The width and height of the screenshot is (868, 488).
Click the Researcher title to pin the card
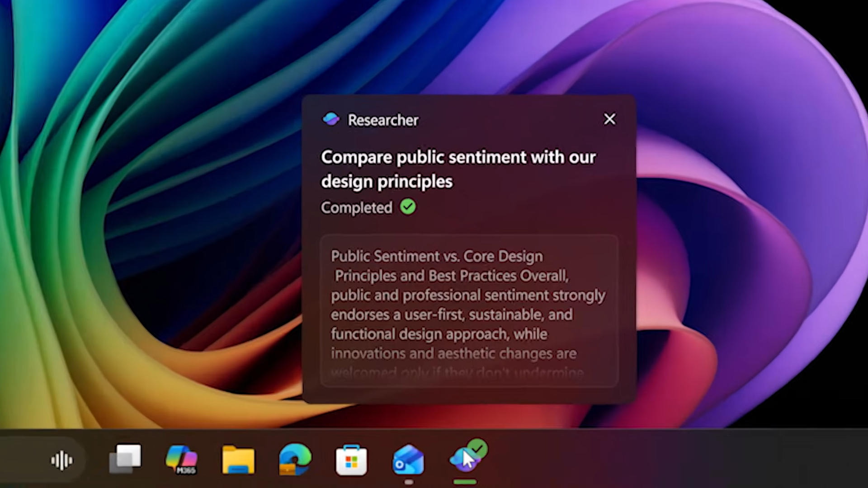point(382,120)
